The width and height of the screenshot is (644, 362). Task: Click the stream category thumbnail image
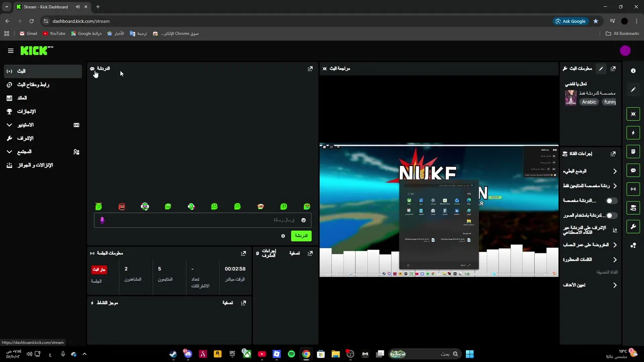tap(571, 97)
